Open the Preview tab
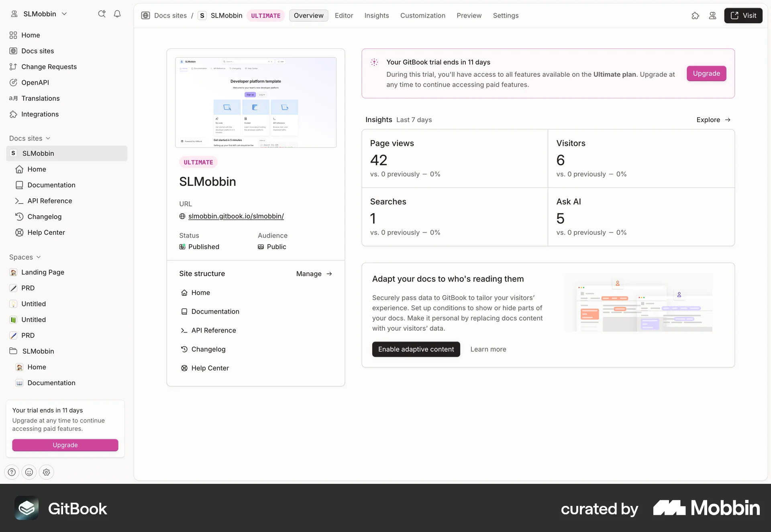771x532 pixels. pyautogui.click(x=469, y=16)
